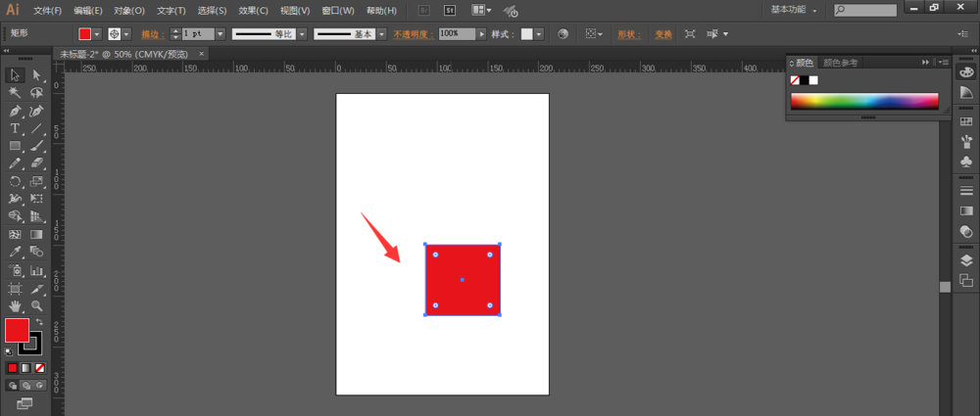The image size is (980, 416).
Task: Select the Magic Wand tool
Action: tap(15, 93)
